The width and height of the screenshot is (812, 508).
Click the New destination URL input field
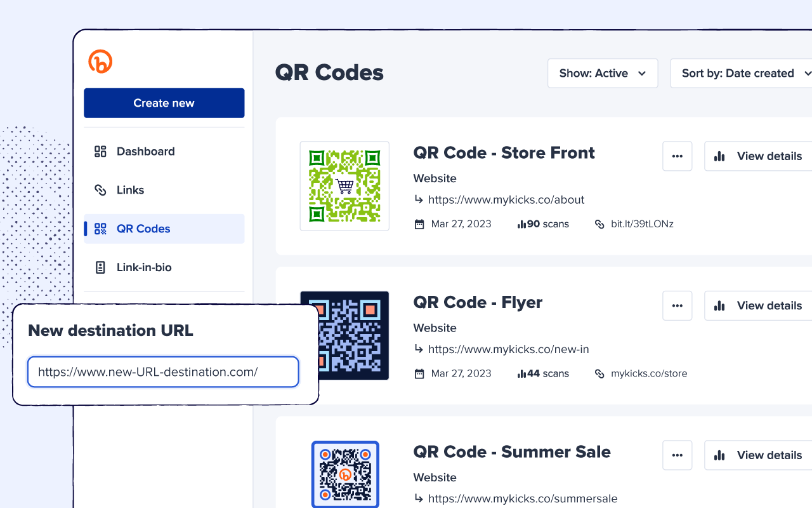pyautogui.click(x=163, y=372)
